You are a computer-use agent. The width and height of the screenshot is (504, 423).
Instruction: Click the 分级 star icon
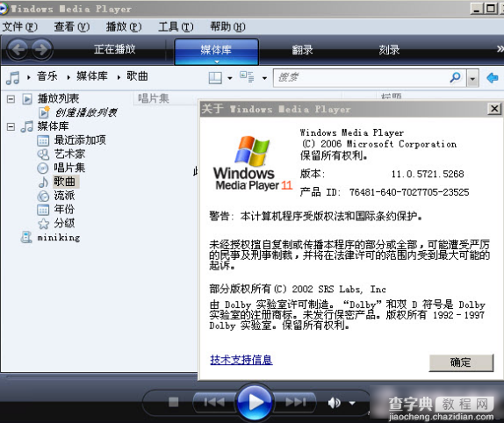tap(43, 224)
